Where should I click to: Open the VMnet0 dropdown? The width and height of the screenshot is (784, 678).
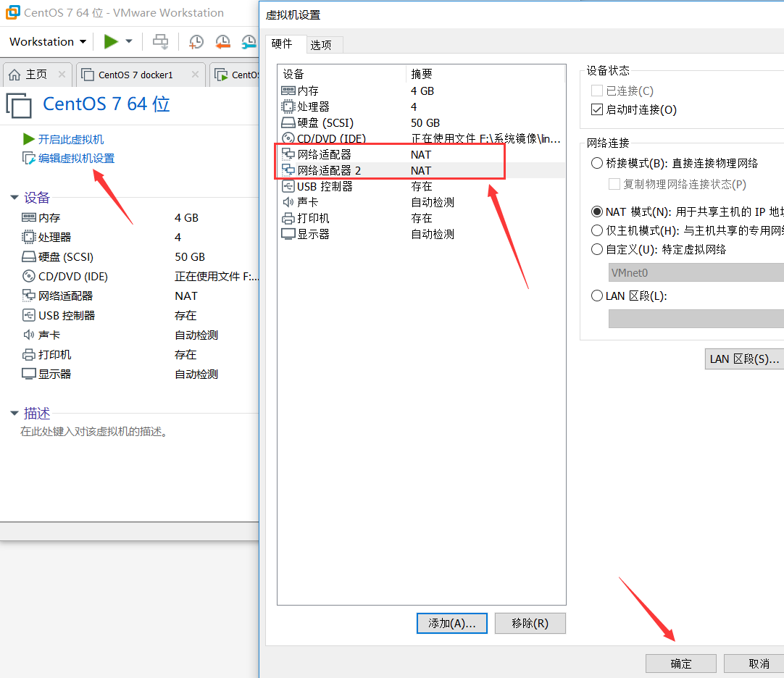pos(696,273)
